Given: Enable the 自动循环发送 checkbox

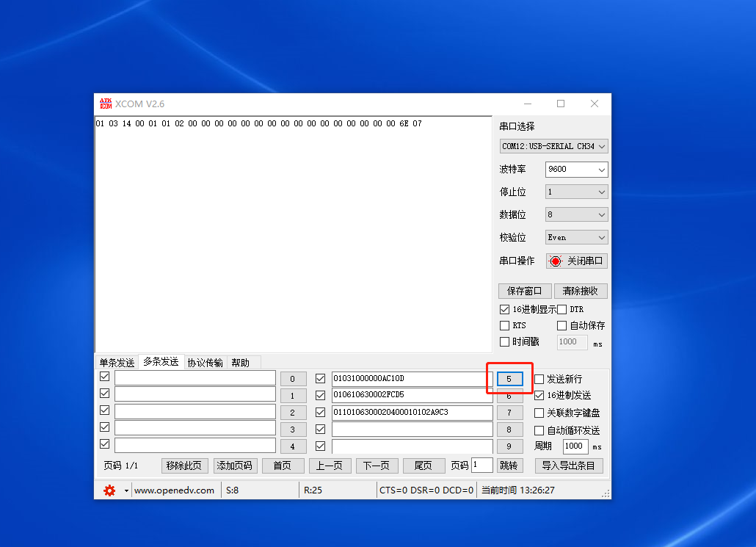Looking at the screenshot, I should (539, 430).
